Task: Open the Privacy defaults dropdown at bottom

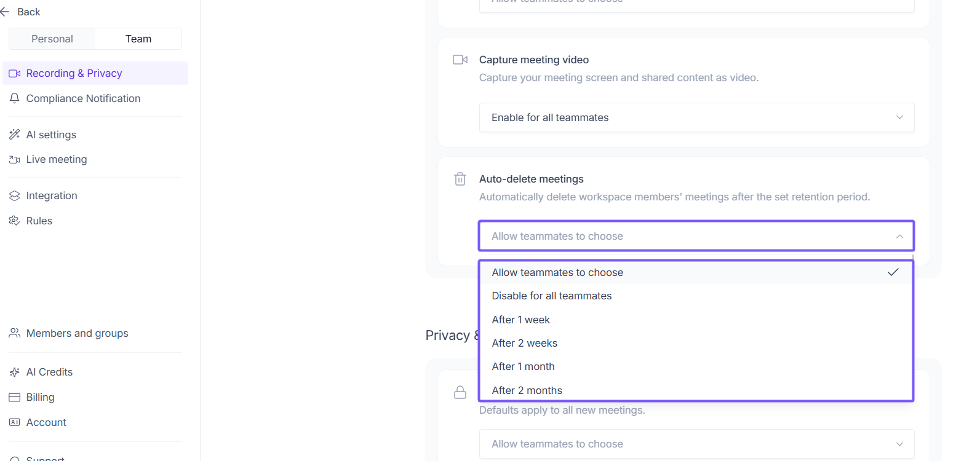Action: (696, 444)
